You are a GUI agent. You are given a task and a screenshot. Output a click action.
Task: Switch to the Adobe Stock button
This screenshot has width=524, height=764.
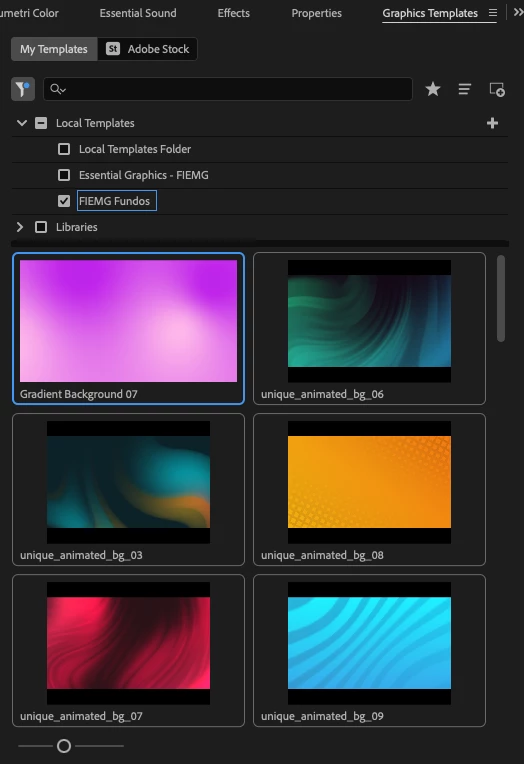(148, 49)
